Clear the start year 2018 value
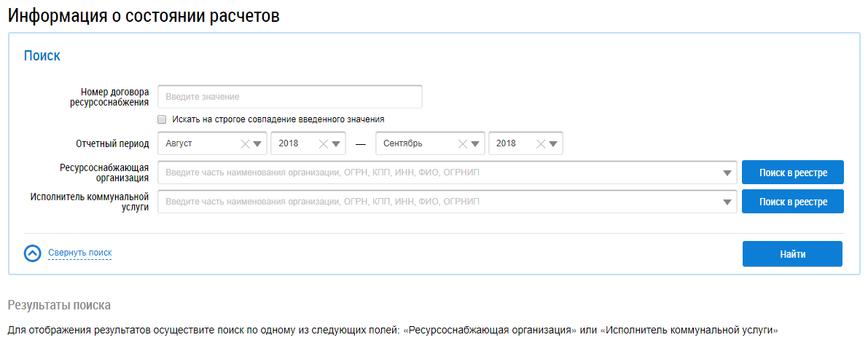This screenshot has width=868, height=348. click(324, 143)
